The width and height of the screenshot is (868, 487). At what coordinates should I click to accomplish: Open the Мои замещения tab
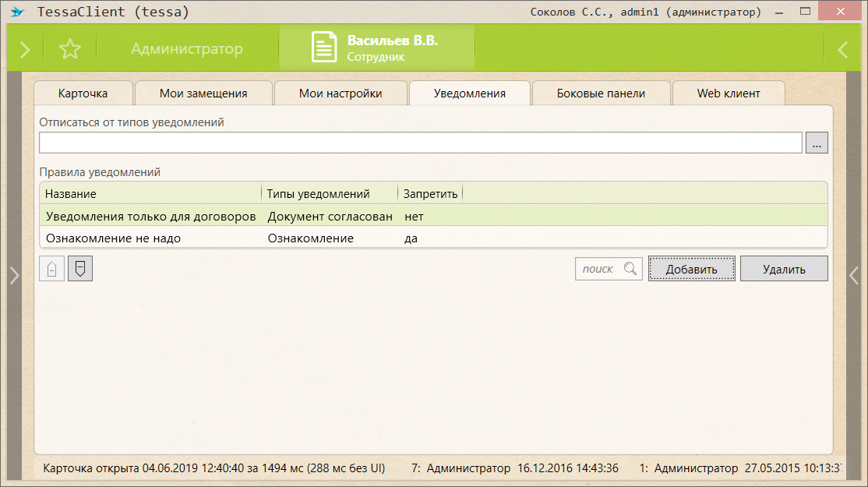click(x=203, y=94)
